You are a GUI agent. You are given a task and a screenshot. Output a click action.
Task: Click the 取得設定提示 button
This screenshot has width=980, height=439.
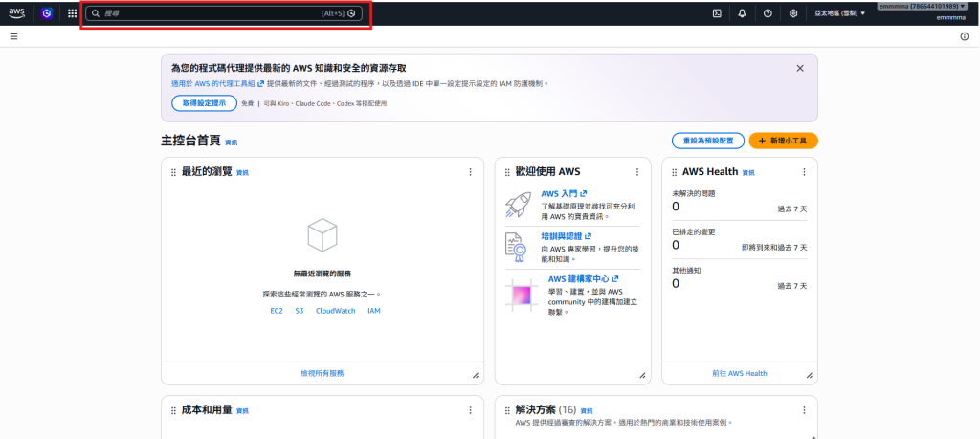[x=205, y=103]
